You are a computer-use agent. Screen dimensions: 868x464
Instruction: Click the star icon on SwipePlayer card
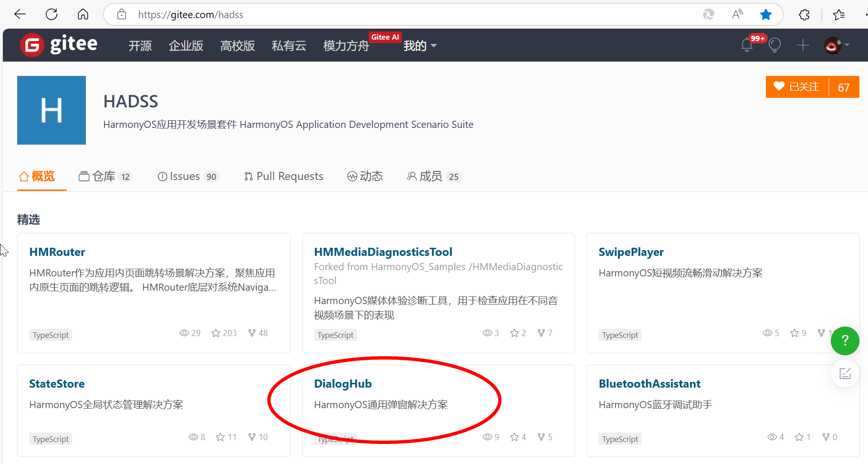[795, 333]
